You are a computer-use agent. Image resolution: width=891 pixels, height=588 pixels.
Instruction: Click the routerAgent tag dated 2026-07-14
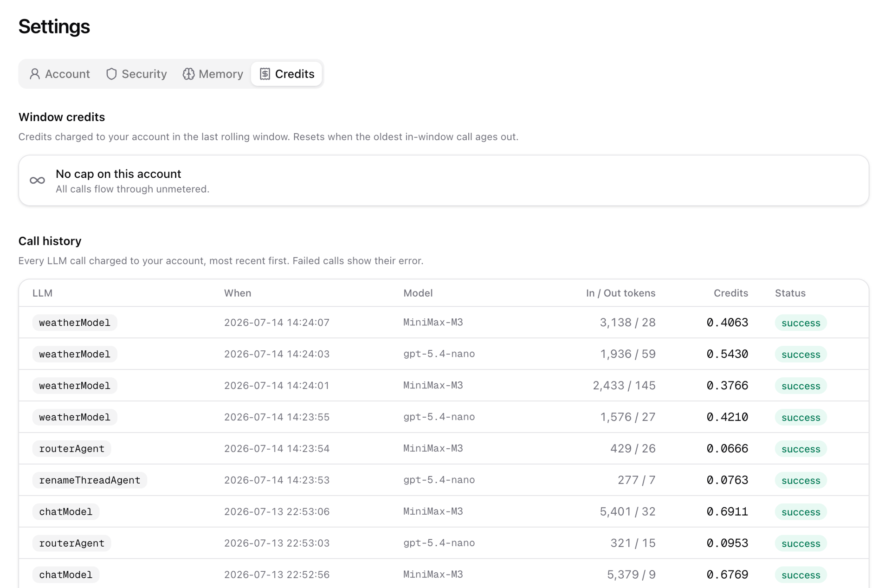pyautogui.click(x=72, y=448)
